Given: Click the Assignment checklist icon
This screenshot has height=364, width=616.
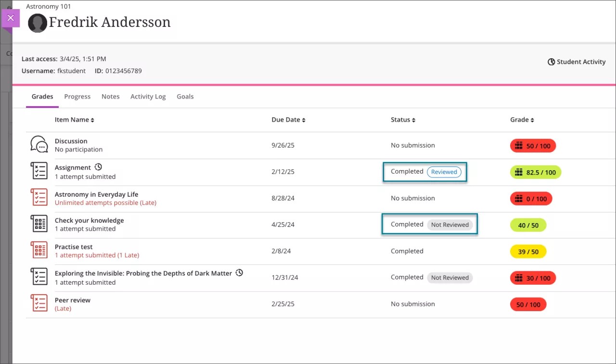Looking at the screenshot, I should pos(39,171).
